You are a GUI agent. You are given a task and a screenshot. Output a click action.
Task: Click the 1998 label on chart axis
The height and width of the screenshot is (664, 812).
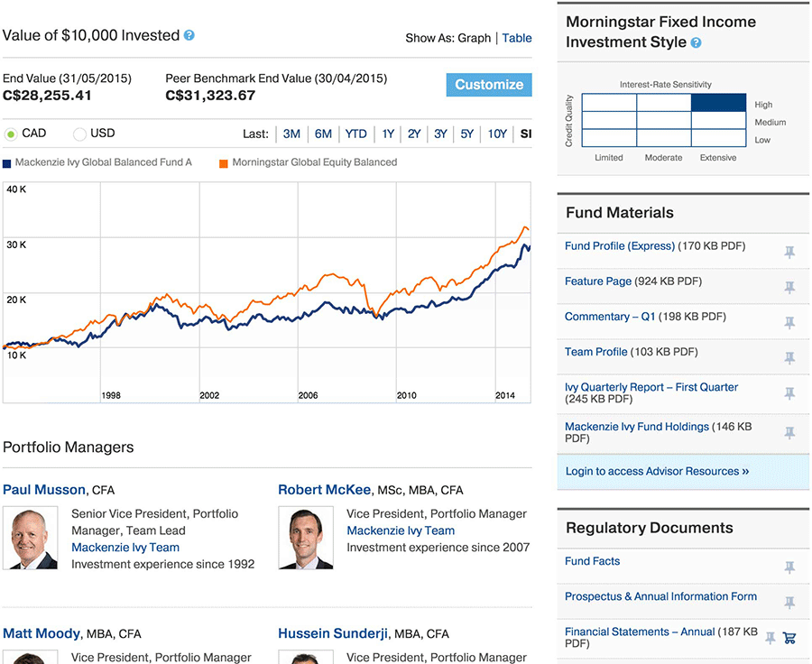[111, 395]
